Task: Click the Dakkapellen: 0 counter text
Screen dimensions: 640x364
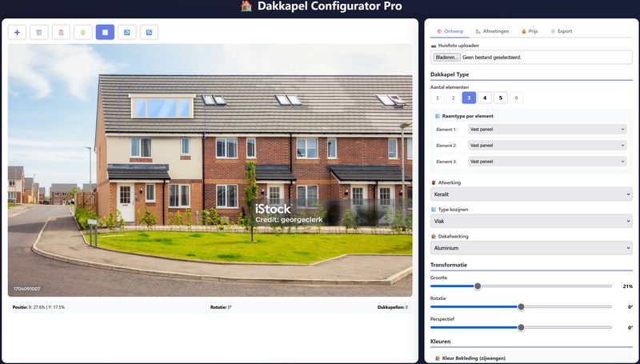Action: (x=392, y=307)
